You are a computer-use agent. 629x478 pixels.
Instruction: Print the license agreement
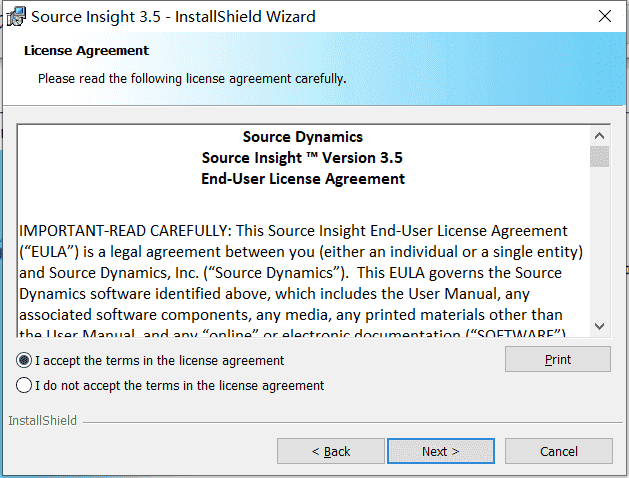pos(558,359)
